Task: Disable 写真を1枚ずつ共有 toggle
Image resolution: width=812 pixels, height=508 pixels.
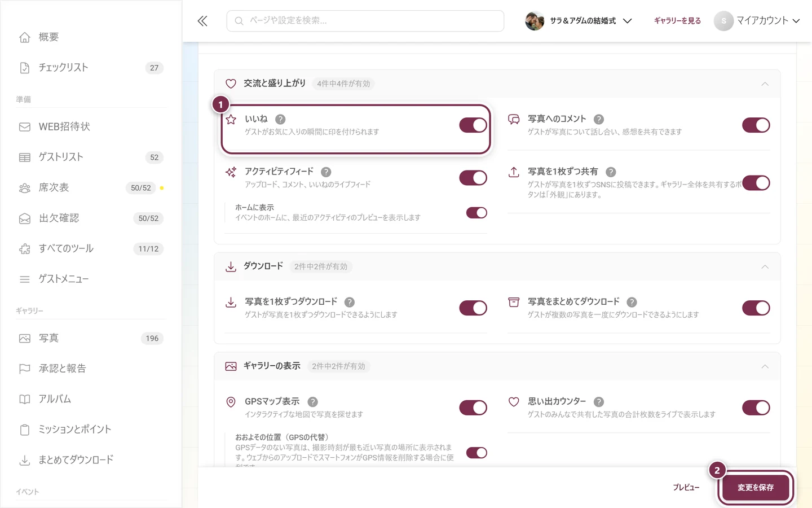Action: pos(756,183)
